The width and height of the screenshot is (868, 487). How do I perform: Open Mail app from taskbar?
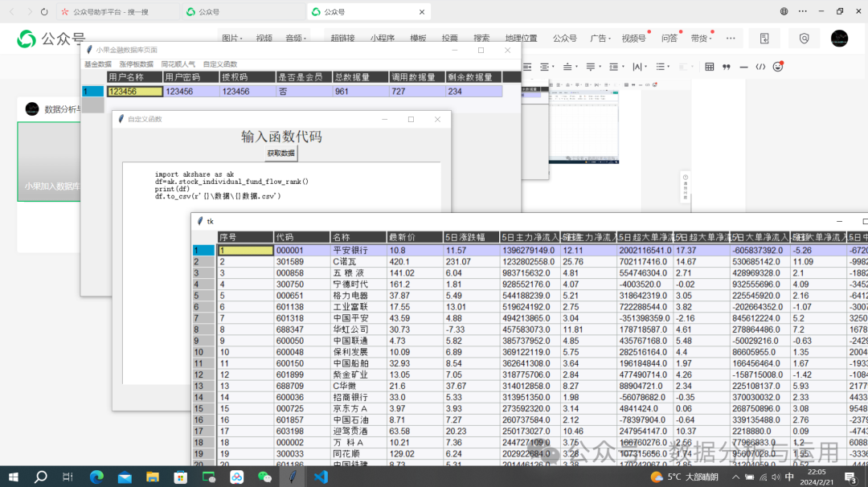pyautogui.click(x=125, y=477)
